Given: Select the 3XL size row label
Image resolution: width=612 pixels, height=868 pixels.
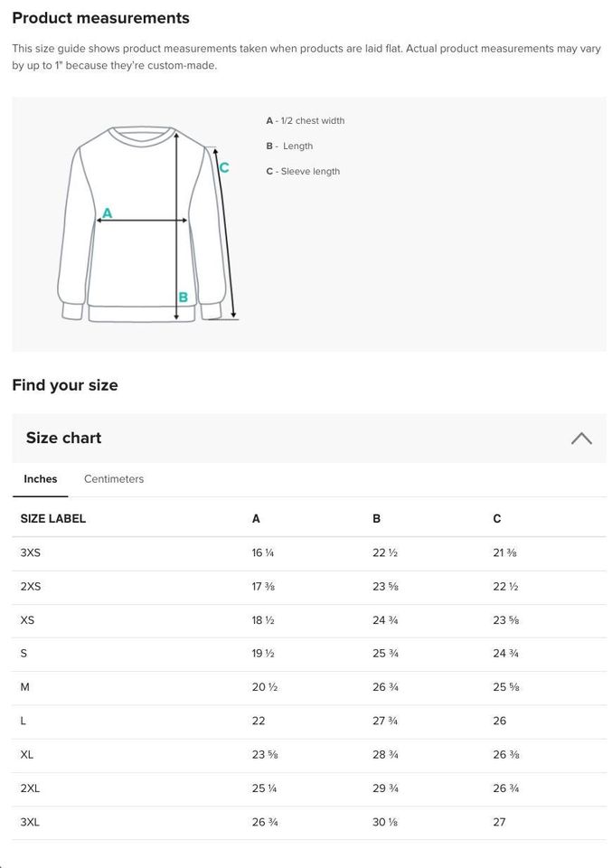Looking at the screenshot, I should [30, 822].
